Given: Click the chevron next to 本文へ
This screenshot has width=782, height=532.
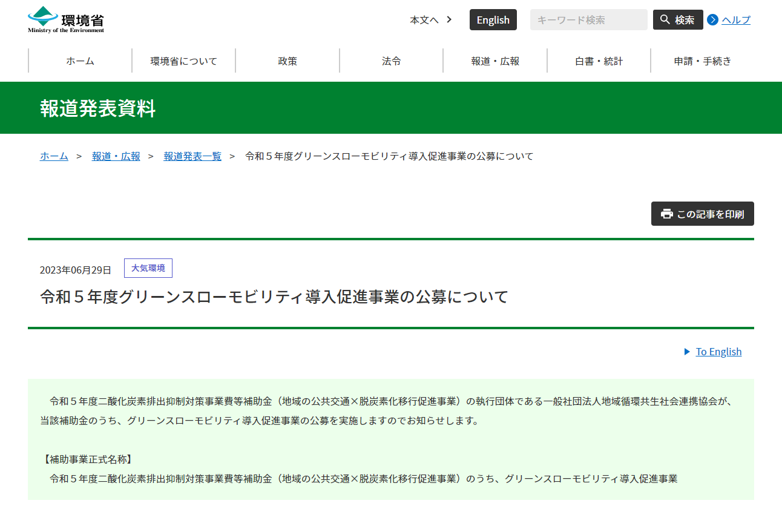Looking at the screenshot, I should pos(449,19).
